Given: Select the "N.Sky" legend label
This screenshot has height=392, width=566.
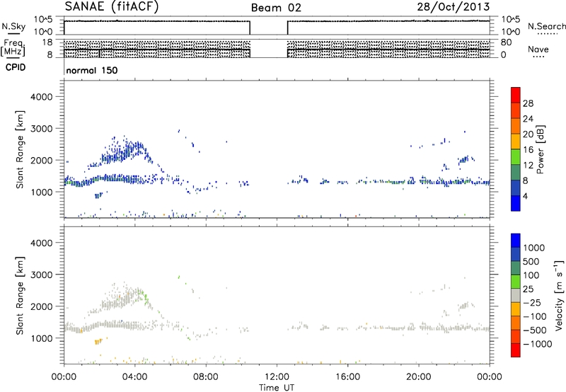Looking at the screenshot, I should point(13,26).
